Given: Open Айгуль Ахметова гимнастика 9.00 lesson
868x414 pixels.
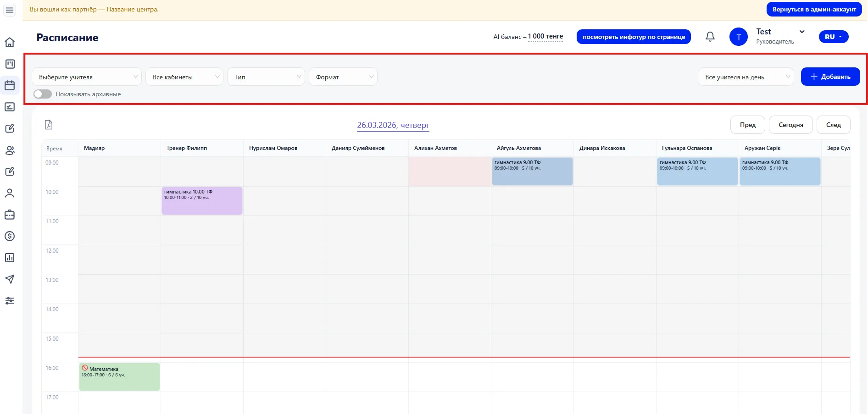Looking at the screenshot, I should click(x=532, y=171).
